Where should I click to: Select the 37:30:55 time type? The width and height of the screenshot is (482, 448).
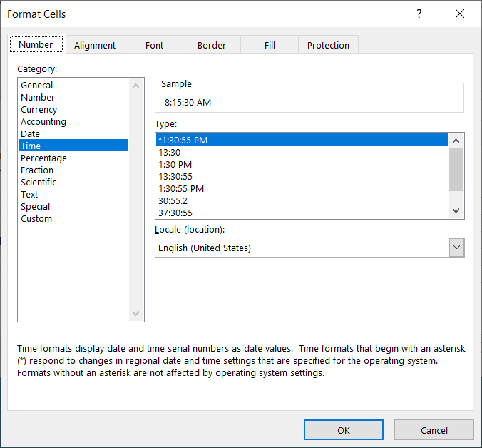(175, 213)
